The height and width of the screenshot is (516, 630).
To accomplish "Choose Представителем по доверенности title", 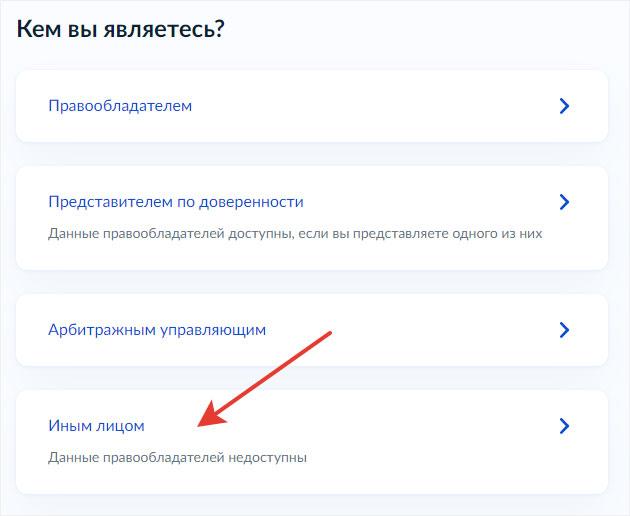I will tap(175, 202).
